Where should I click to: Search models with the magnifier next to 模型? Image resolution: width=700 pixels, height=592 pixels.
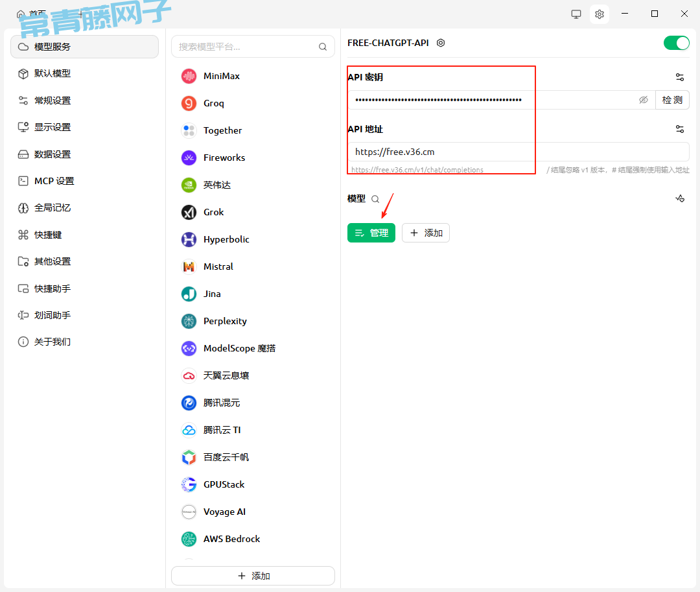pyautogui.click(x=375, y=198)
